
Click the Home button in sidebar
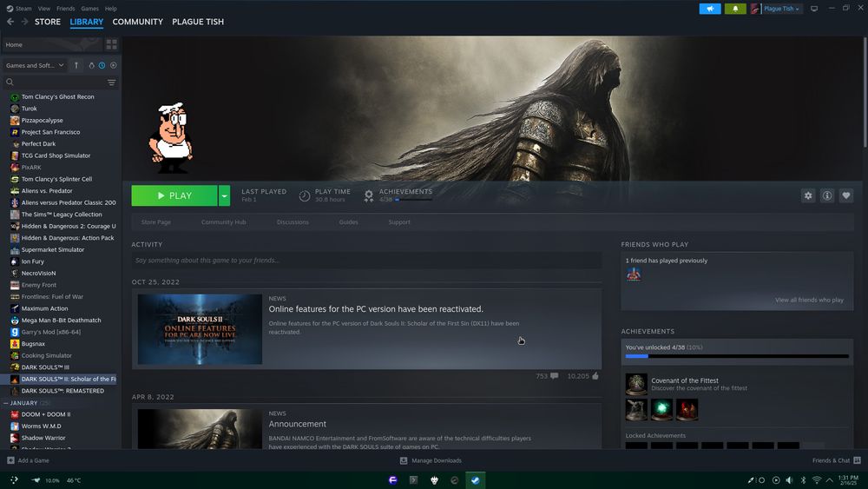coord(53,44)
